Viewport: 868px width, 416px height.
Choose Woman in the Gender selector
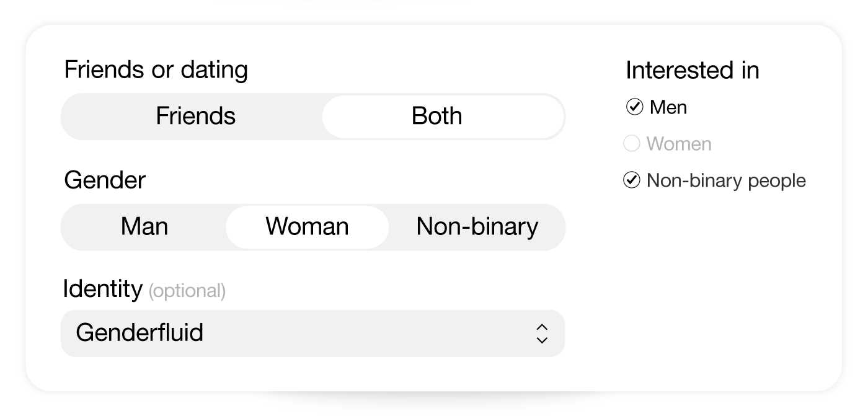[x=306, y=227]
